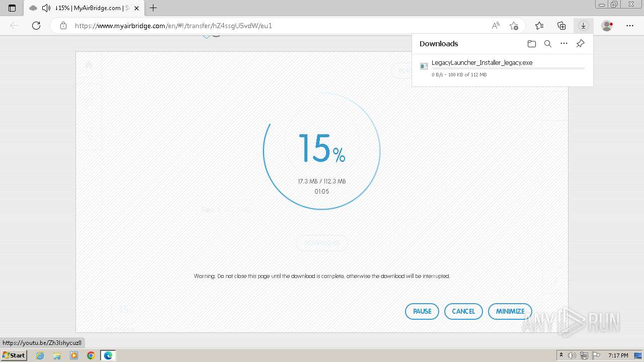
Task: Open Edge Settings and more menu
Action: tap(630, 26)
